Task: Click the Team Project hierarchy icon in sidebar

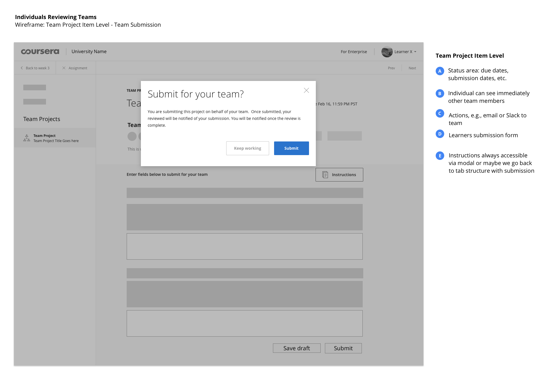Action: 27,138
